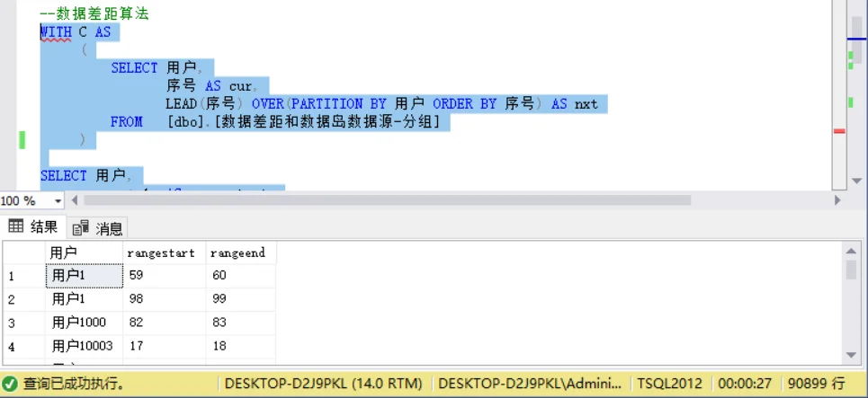Select row header 1 in results
The width and height of the screenshot is (868, 398).
(x=23, y=275)
